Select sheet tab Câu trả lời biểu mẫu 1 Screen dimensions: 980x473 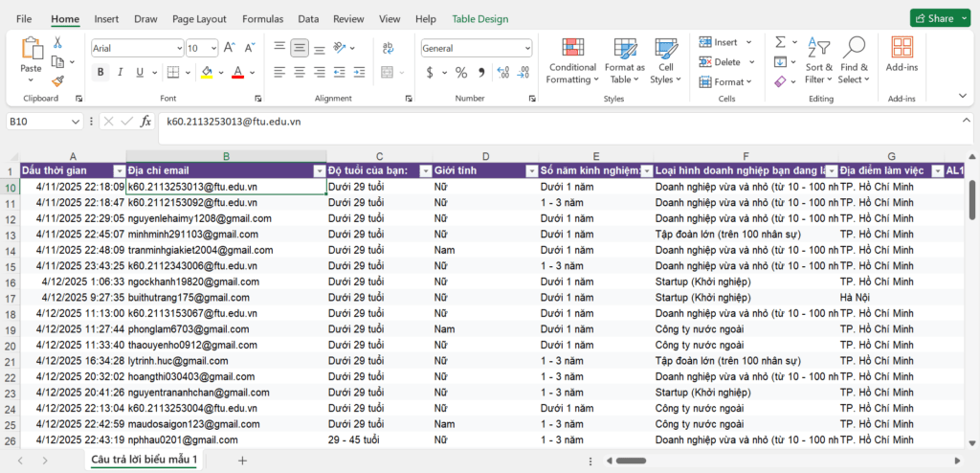tap(145, 460)
